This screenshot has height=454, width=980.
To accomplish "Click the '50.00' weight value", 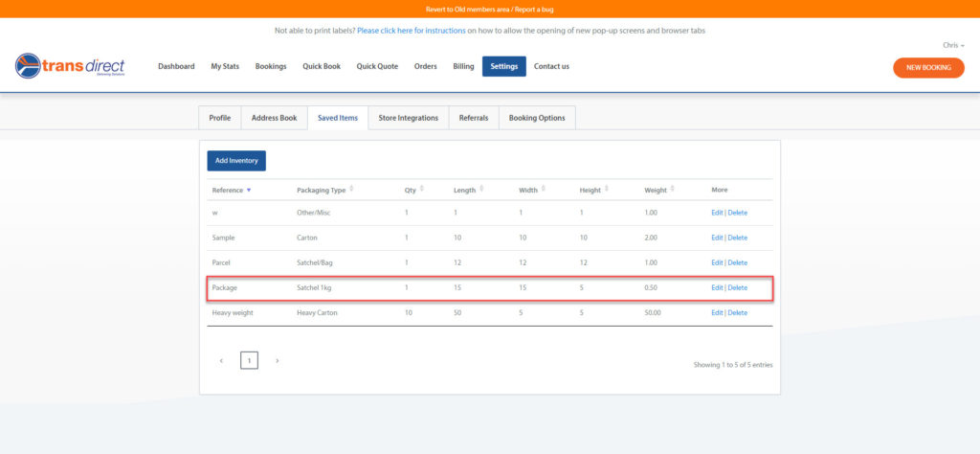I will (x=653, y=312).
